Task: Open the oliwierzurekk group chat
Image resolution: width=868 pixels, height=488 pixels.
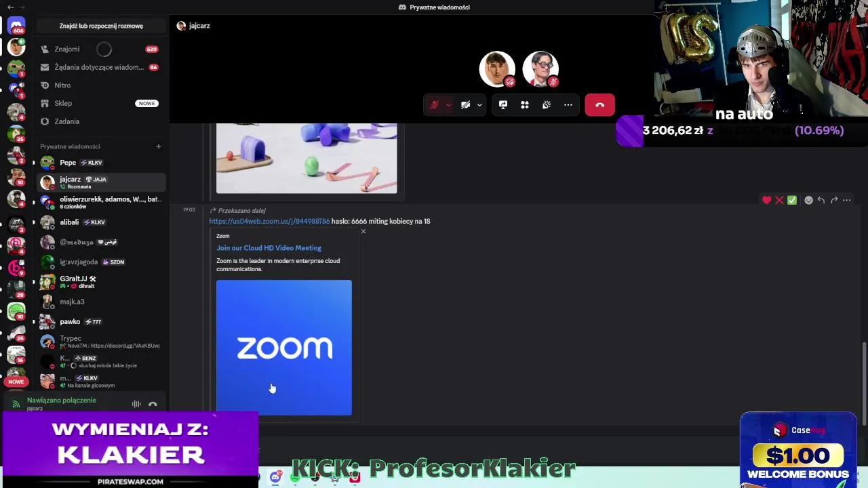Action: click(x=101, y=202)
